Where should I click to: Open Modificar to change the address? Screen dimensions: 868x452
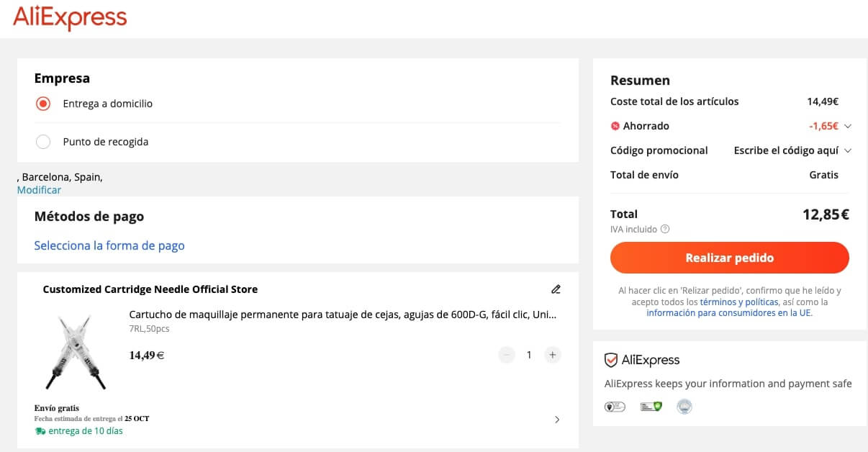(39, 189)
